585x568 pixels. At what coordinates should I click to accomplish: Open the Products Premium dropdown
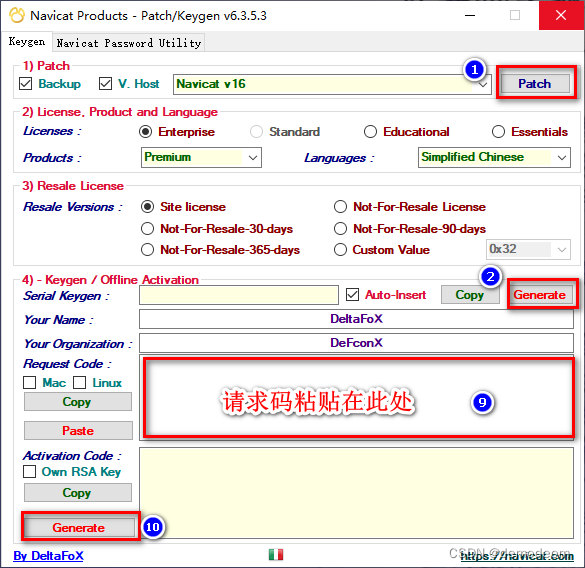tap(201, 157)
